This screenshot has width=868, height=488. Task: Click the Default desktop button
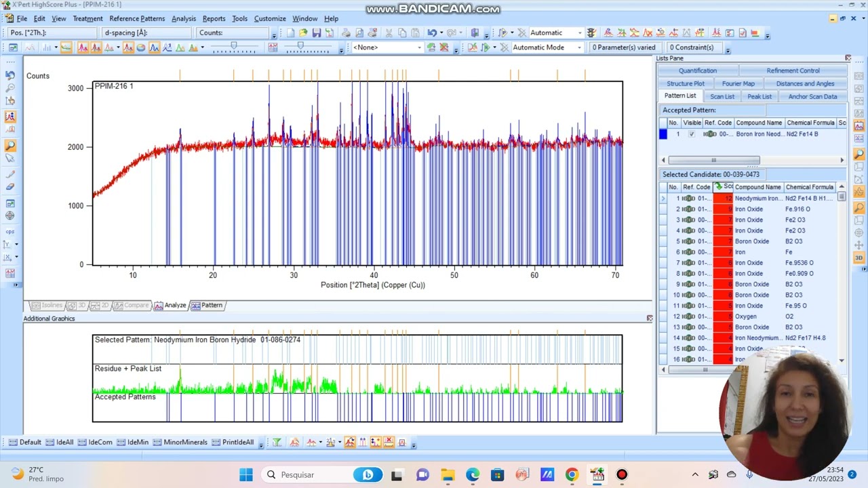pos(25,443)
